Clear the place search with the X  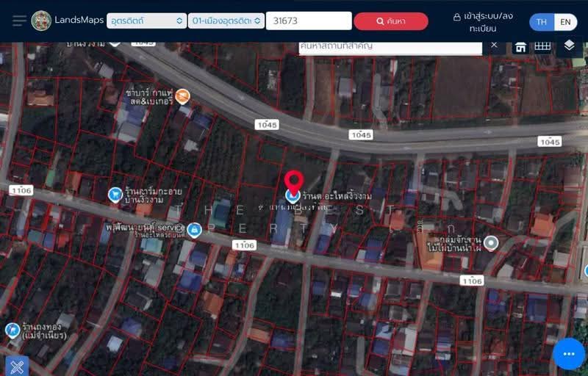pyautogui.click(x=494, y=46)
